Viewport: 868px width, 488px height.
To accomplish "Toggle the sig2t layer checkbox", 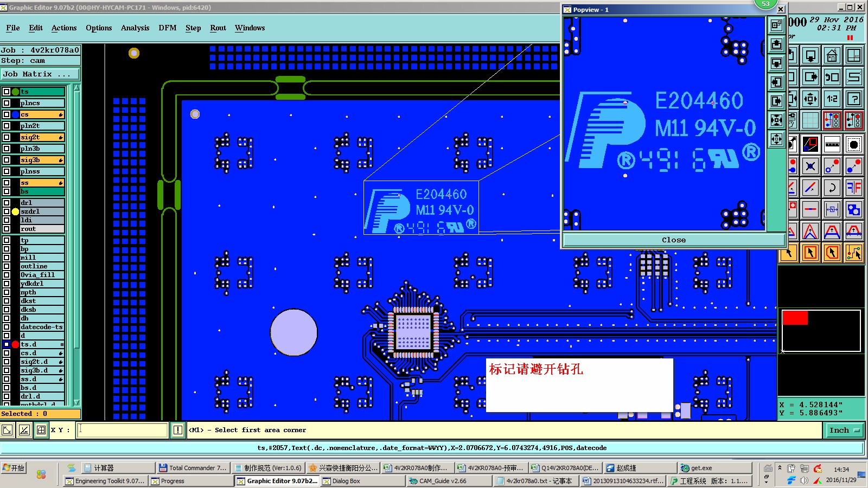I will coord(7,137).
